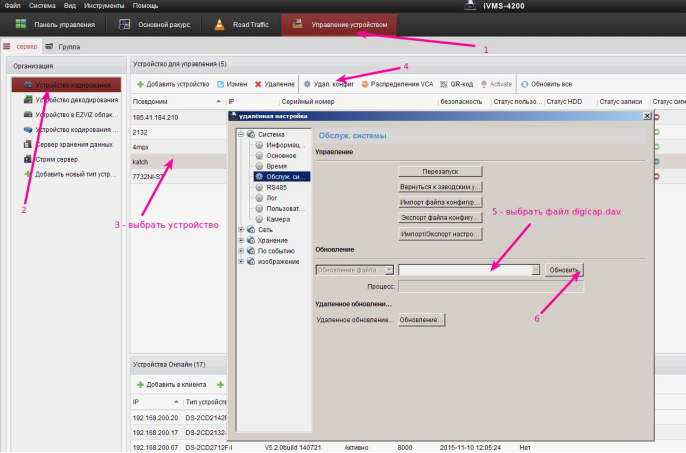Expand the Хранение tree node

[240, 240]
